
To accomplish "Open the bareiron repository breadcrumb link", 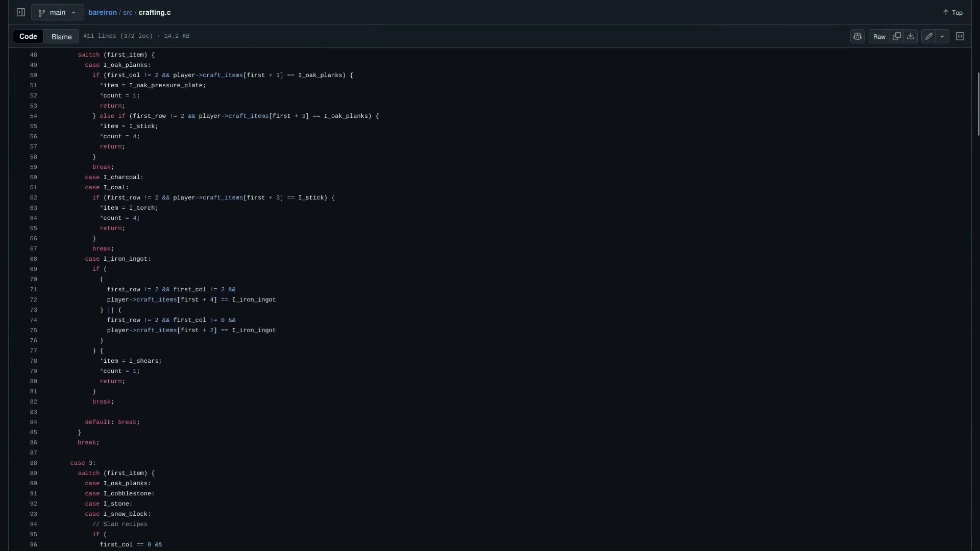I will [x=103, y=12].
